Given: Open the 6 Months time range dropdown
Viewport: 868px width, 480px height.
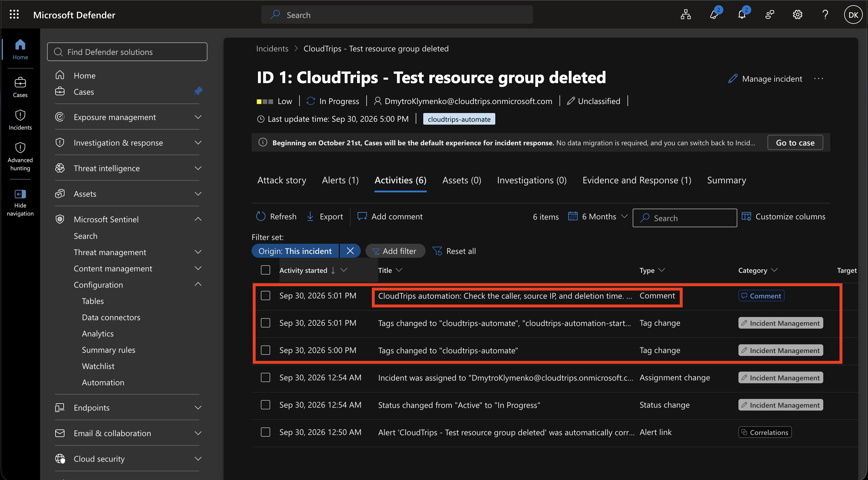Looking at the screenshot, I should coord(598,216).
